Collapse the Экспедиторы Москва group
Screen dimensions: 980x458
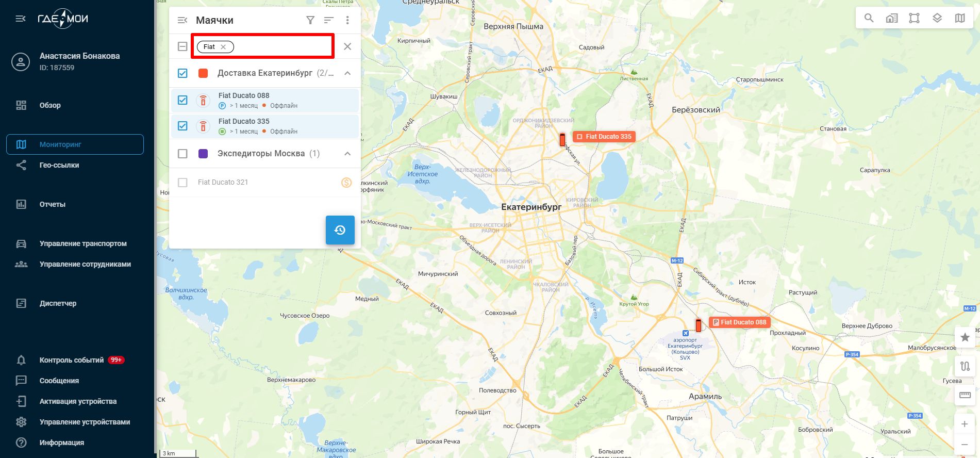click(347, 154)
